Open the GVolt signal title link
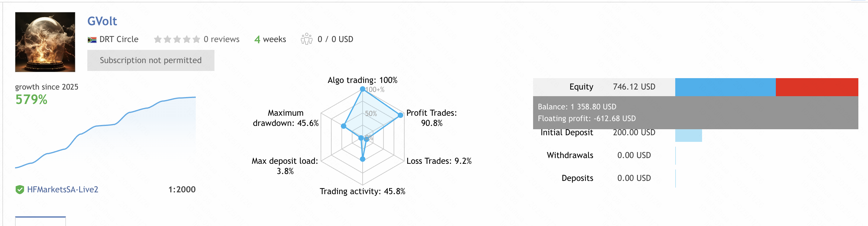868x226 pixels. click(102, 21)
